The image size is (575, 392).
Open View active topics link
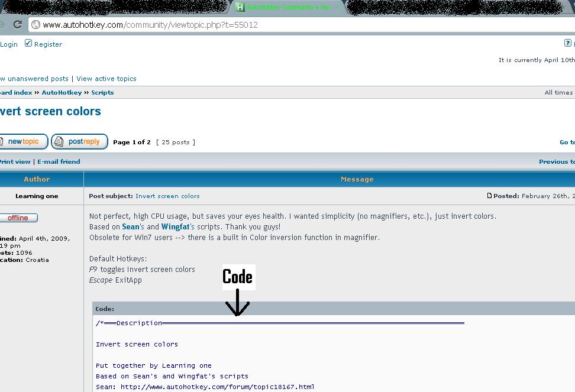[106, 79]
